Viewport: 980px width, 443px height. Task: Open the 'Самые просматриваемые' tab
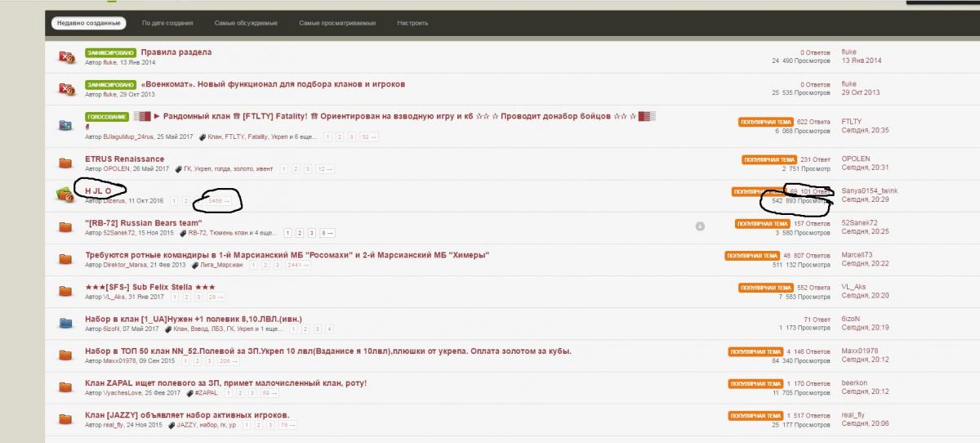(337, 23)
